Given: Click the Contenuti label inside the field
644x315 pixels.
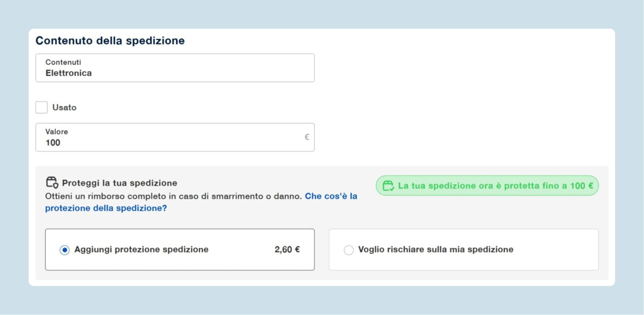Looking at the screenshot, I should tap(63, 62).
